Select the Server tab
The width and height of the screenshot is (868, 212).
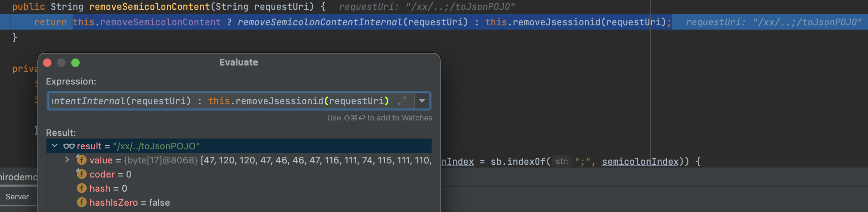(17, 197)
